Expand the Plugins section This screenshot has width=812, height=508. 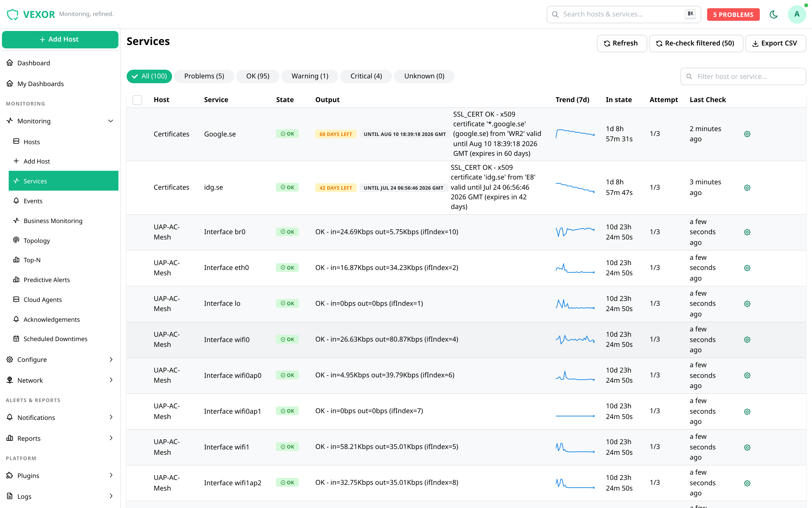(x=60, y=475)
